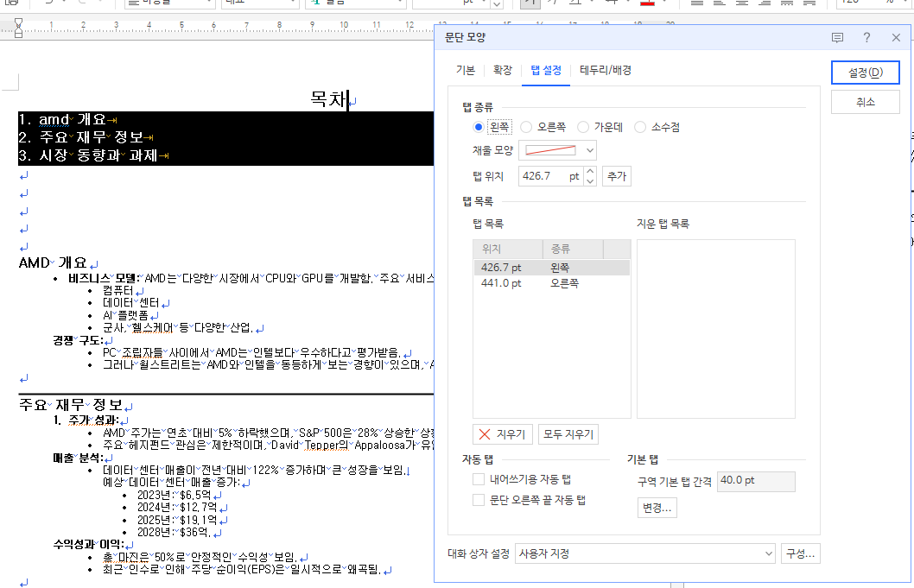Select the 가운데 tab type radio button
Image resolution: width=914 pixels, height=588 pixels.
tap(583, 127)
